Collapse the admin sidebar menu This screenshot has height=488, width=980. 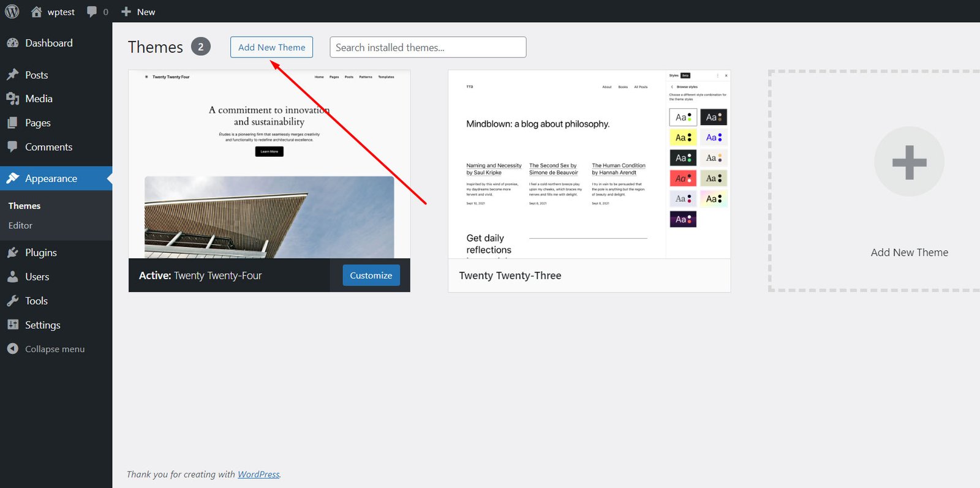[x=55, y=349]
